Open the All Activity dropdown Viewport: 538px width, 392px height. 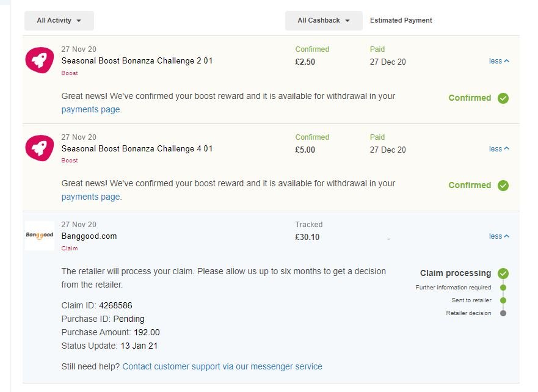[59, 21]
